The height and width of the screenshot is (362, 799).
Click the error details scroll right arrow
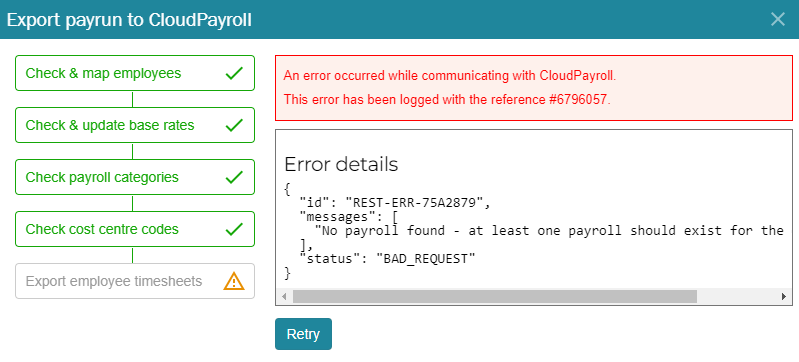(x=784, y=296)
